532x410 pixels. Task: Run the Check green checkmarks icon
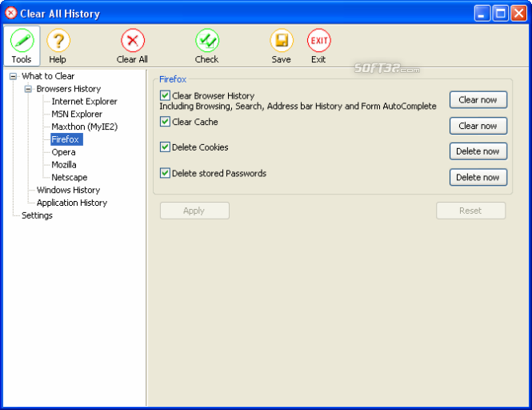(207, 41)
